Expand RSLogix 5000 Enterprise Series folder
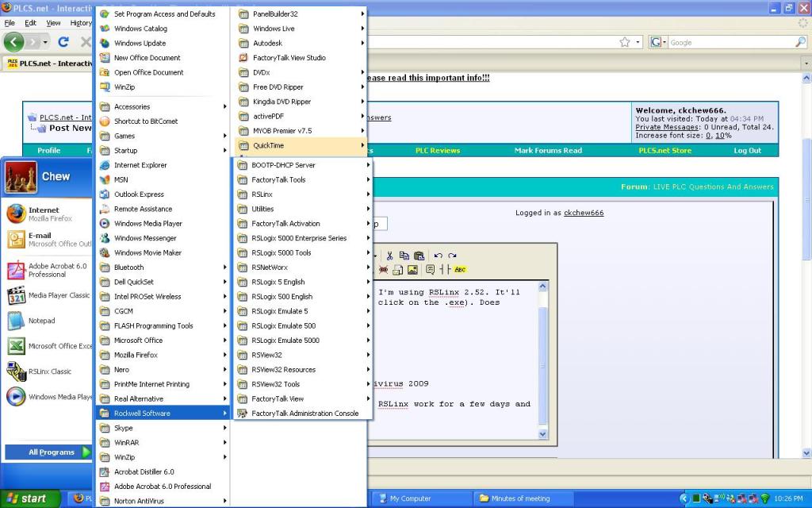 click(x=302, y=238)
